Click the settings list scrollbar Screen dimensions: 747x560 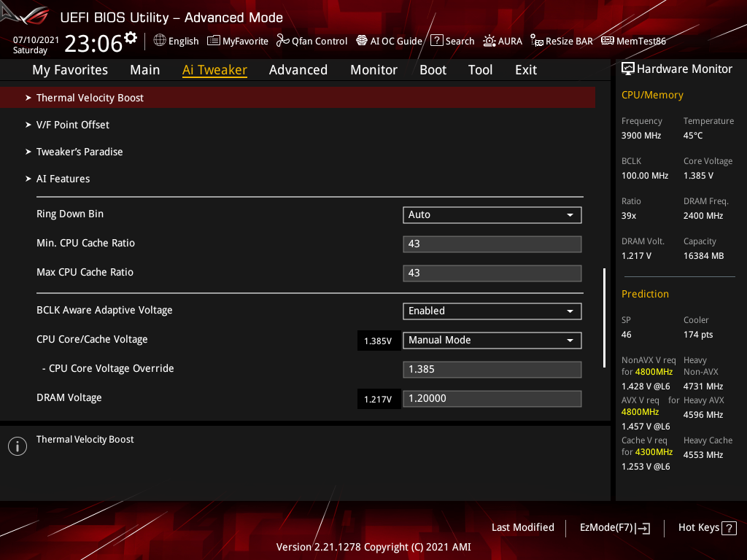[604, 318]
